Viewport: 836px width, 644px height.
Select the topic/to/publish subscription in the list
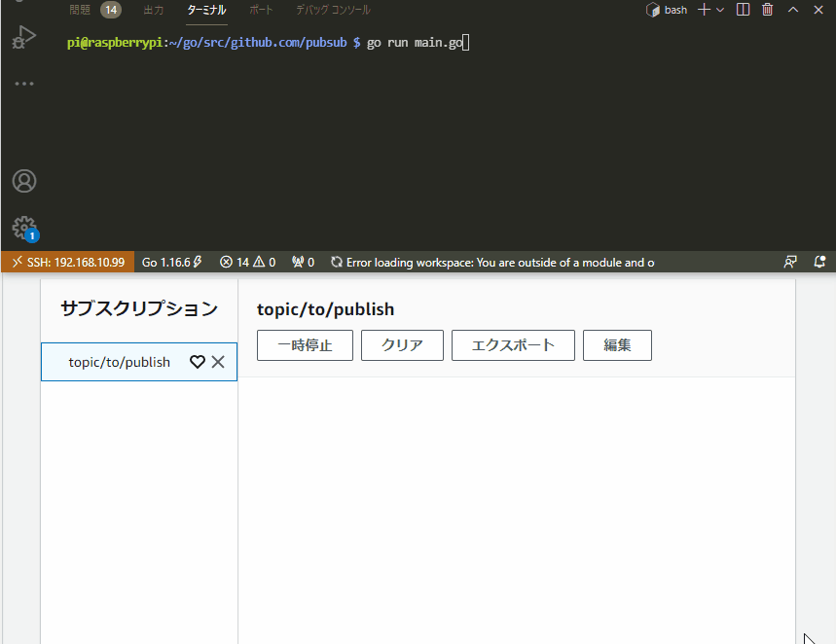[138, 362]
